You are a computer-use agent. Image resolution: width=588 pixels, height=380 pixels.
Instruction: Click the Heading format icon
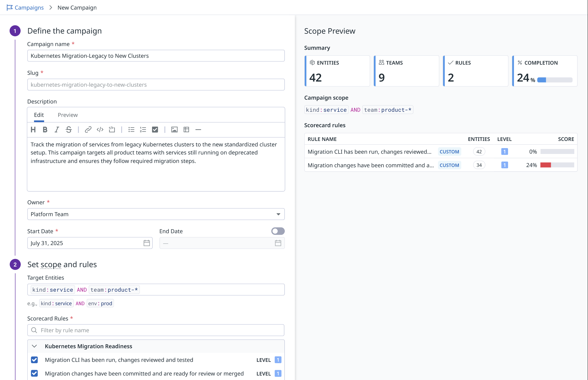point(33,130)
